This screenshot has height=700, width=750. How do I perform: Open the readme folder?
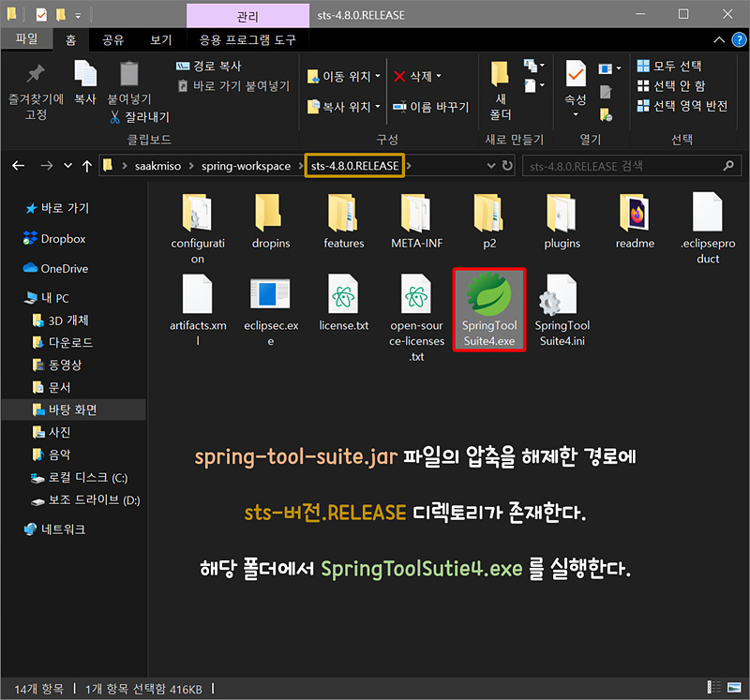tap(635, 221)
